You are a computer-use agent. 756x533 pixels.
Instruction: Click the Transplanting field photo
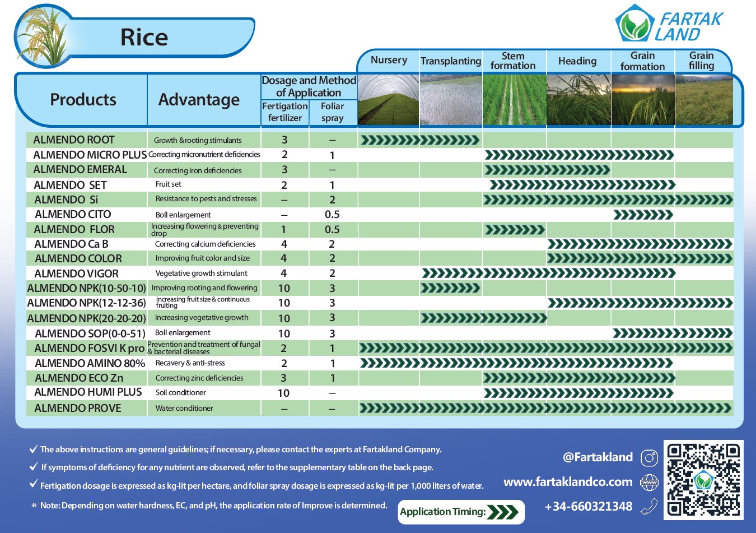(x=451, y=100)
